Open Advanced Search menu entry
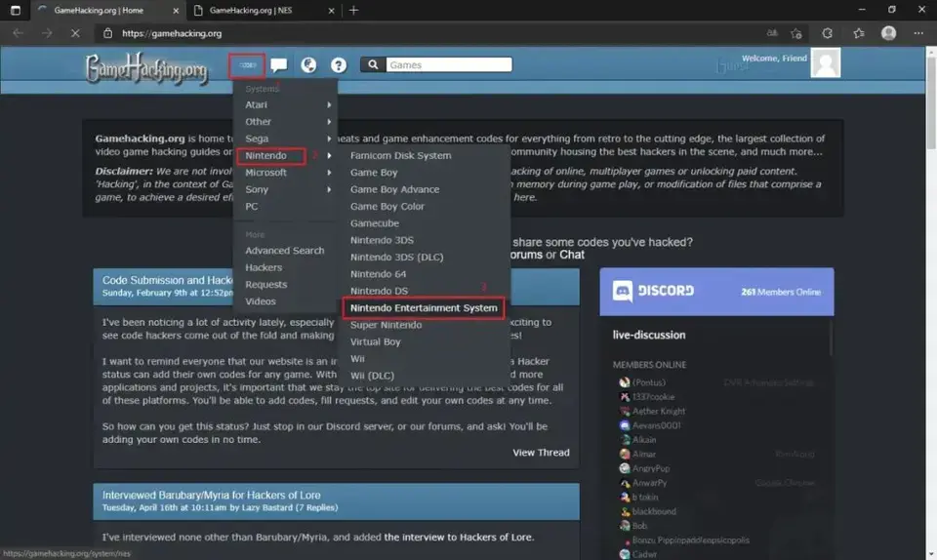 coord(286,251)
